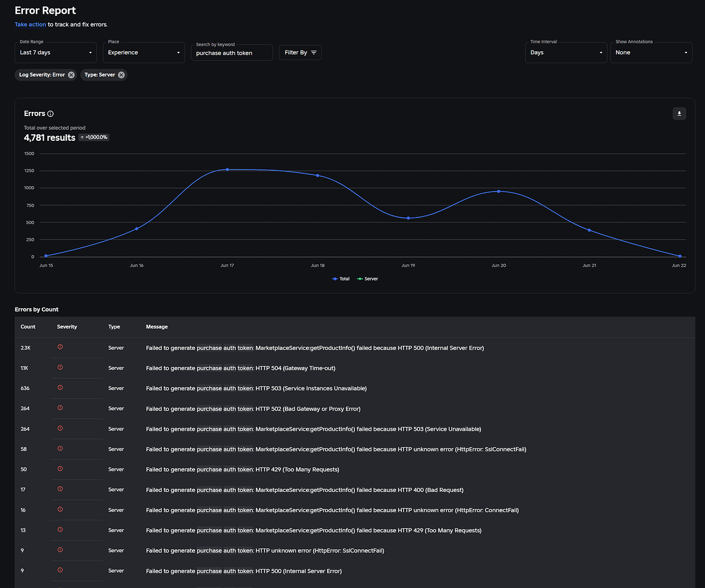Screen dimensions: 705x588
Task: Open the Time Interval dropdown
Action: click(x=566, y=52)
